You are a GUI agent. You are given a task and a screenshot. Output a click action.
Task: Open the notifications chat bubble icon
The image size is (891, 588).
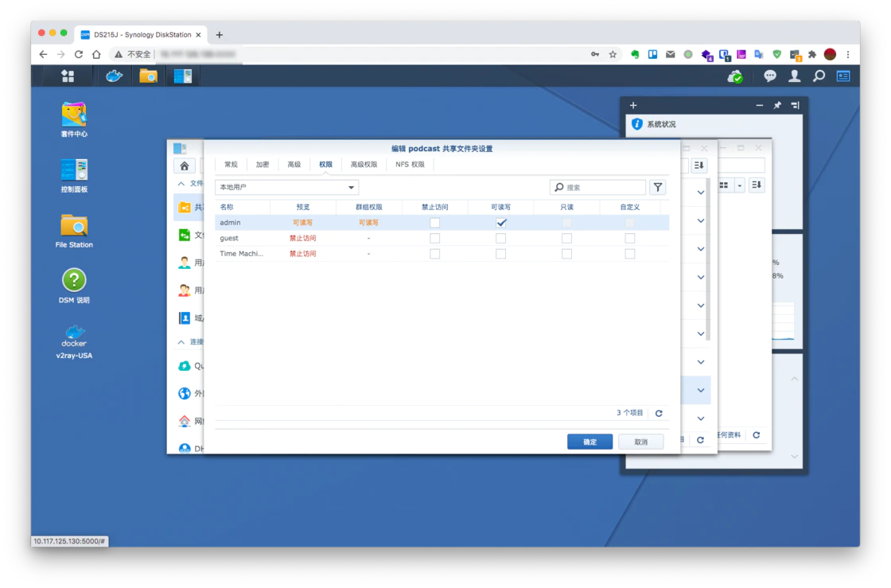point(770,76)
